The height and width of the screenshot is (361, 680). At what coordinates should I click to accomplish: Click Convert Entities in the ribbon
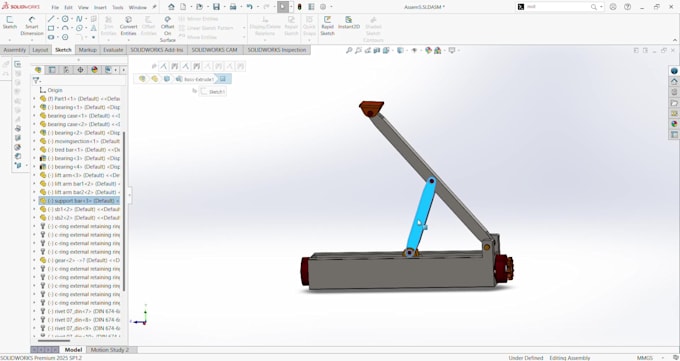point(128,26)
